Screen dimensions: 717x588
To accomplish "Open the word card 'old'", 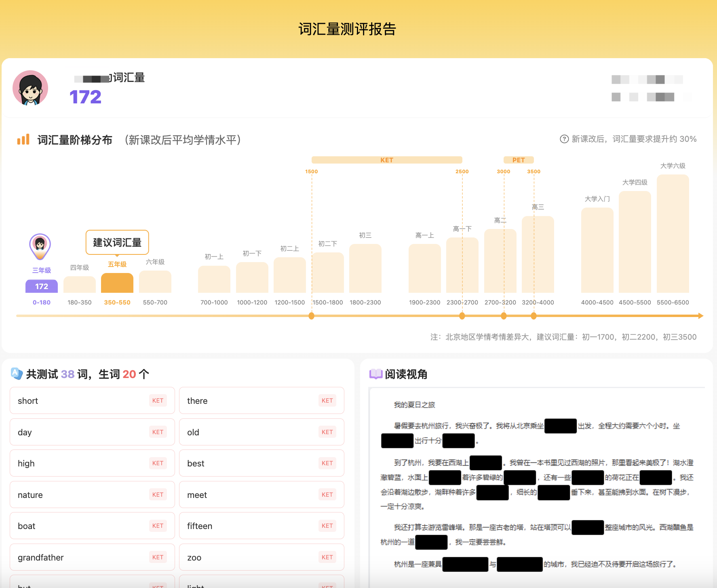I will coord(261,432).
